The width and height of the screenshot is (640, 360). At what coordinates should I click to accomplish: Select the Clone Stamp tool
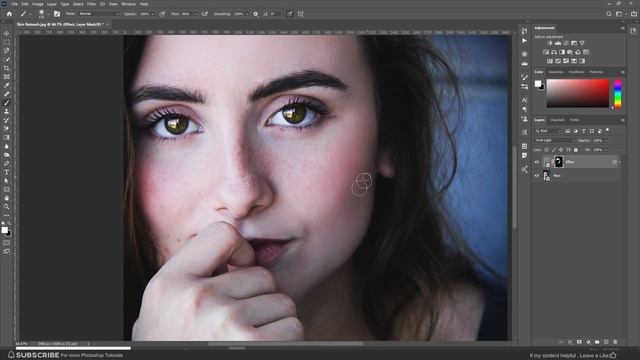tap(7, 111)
